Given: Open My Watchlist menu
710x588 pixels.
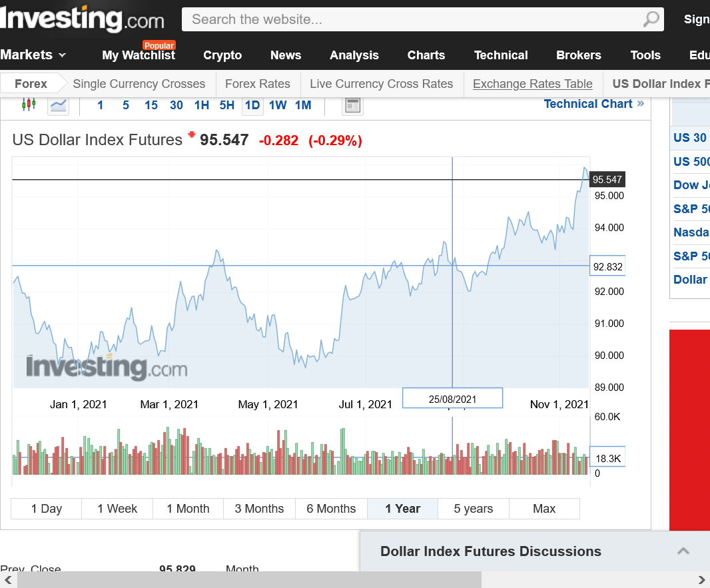Looking at the screenshot, I should (x=139, y=55).
